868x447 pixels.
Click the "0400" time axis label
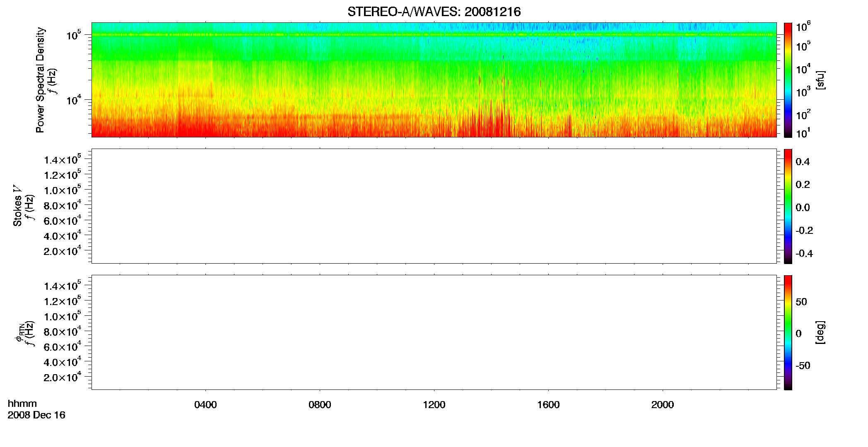tap(205, 405)
